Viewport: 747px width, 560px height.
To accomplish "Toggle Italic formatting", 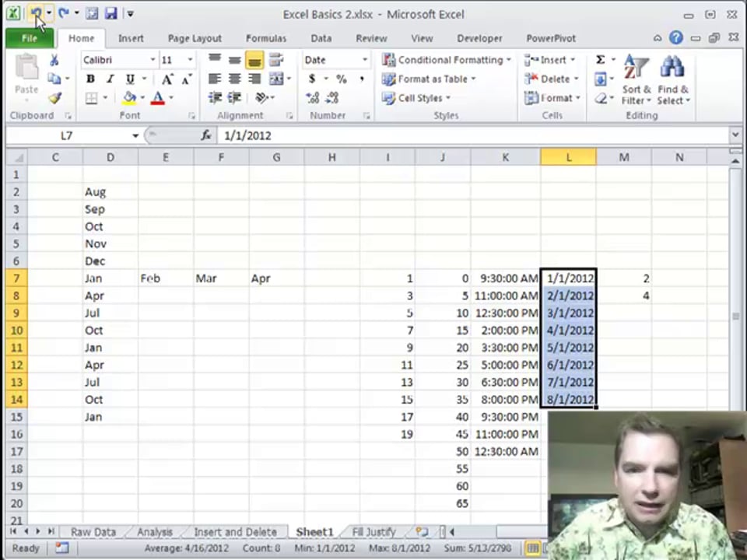I will pyautogui.click(x=110, y=79).
